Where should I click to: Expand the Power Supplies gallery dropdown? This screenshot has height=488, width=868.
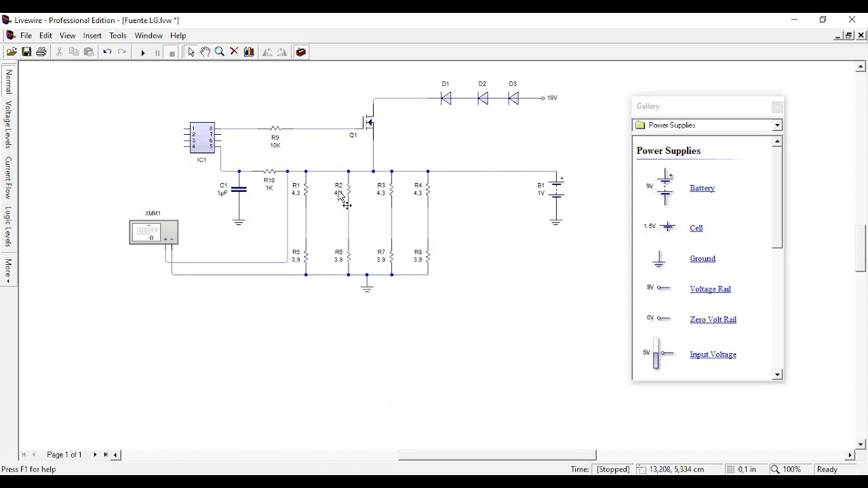tap(777, 125)
